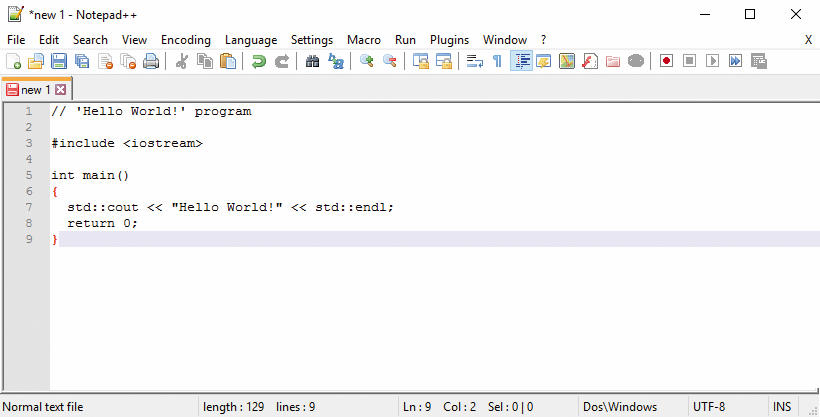The image size is (820, 417).
Task: Create a new document with the New icon
Action: 14,61
